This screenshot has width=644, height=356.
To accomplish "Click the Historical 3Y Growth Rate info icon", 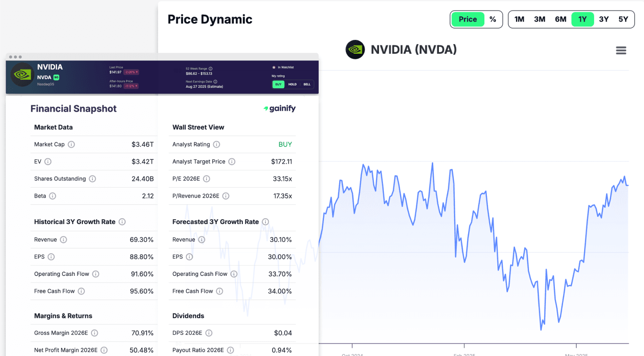I will [x=122, y=222].
